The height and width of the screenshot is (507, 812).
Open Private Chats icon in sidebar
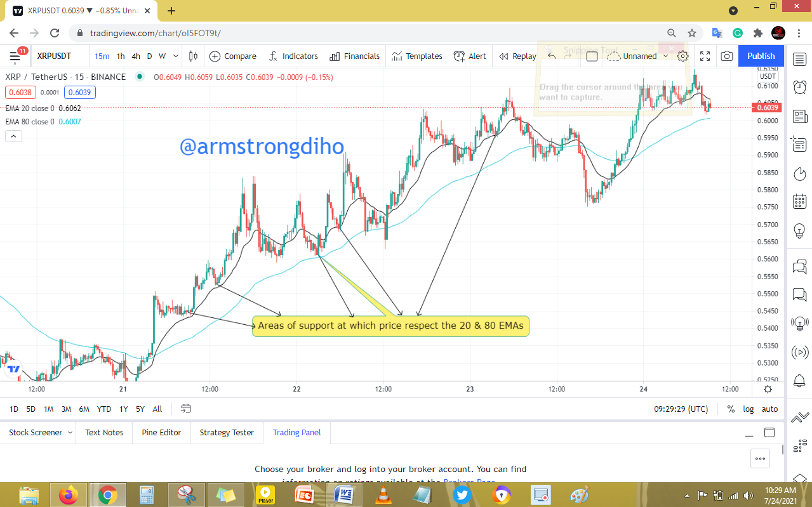[x=800, y=294]
